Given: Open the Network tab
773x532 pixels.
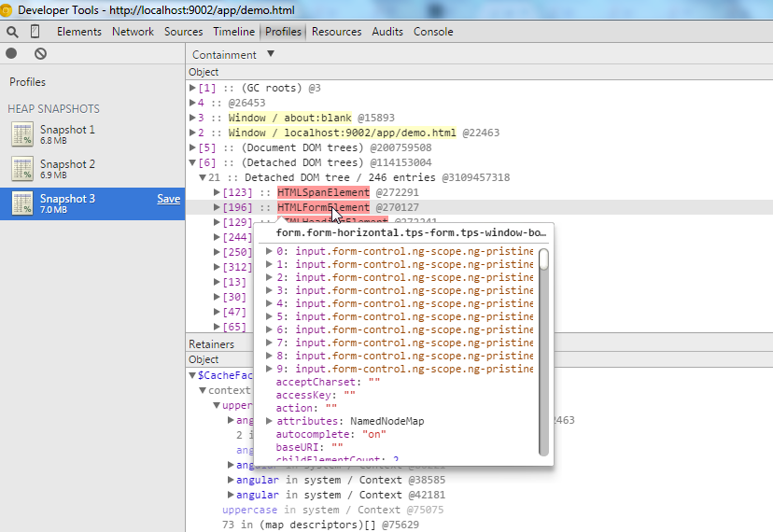Looking at the screenshot, I should (x=133, y=32).
